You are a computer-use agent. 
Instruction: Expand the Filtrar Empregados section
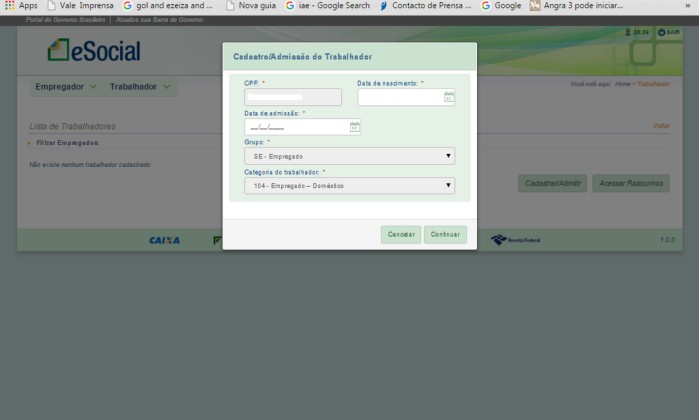tap(58, 143)
